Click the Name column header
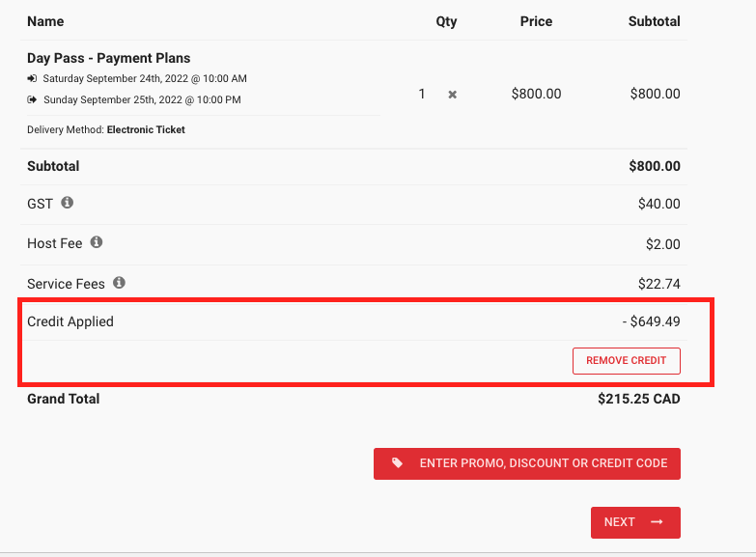Viewport: 756px width, 557px height. click(x=45, y=21)
